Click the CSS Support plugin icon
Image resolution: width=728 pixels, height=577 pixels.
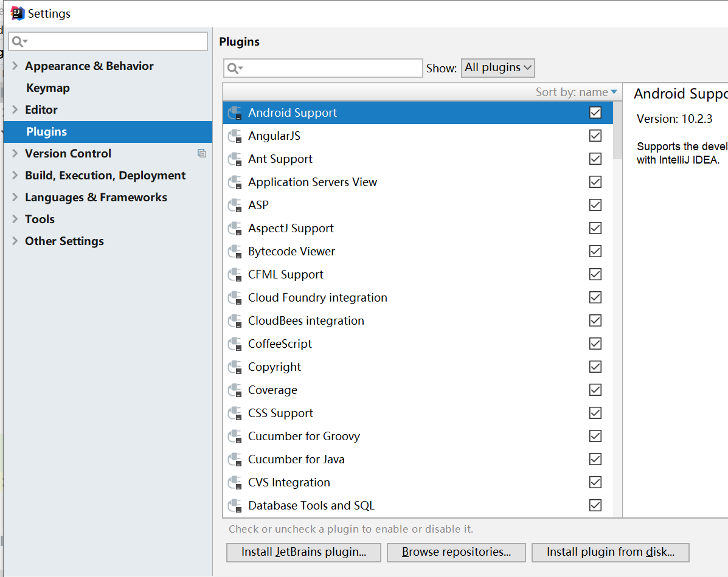235,413
